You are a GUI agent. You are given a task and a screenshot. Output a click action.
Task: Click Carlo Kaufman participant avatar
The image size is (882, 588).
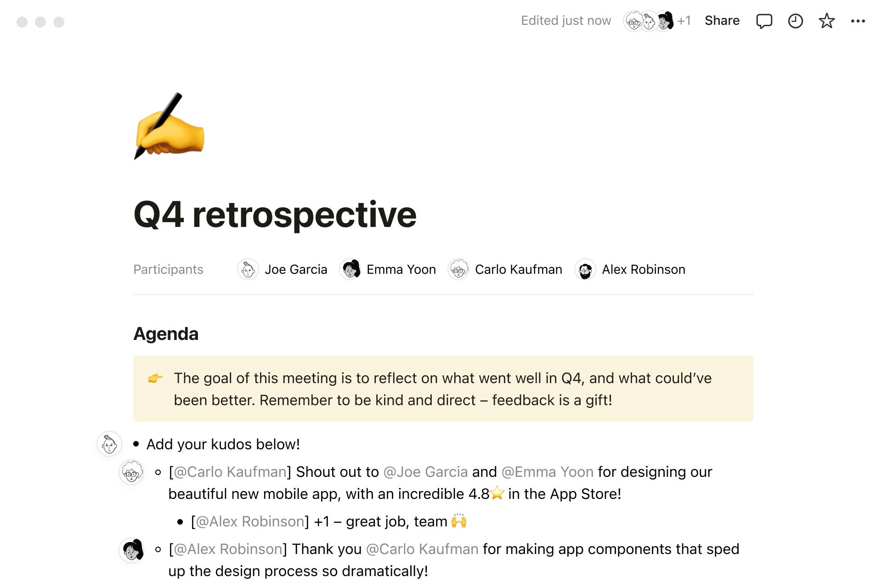tap(458, 269)
